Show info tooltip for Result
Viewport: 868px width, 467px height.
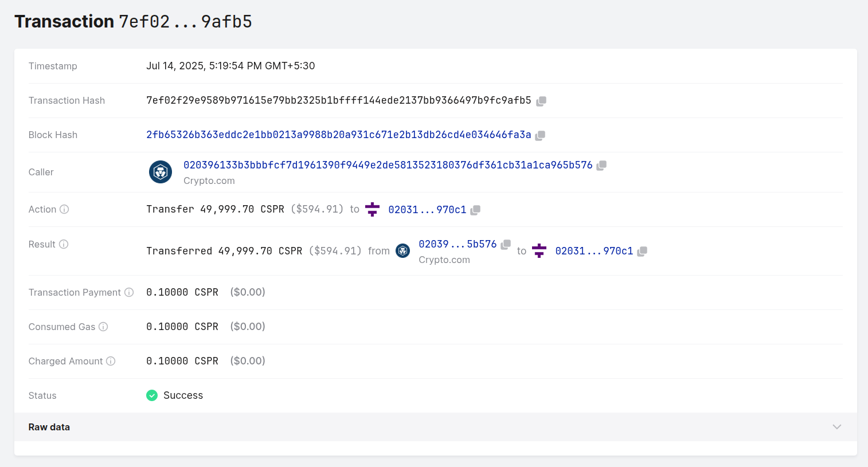pyautogui.click(x=64, y=244)
